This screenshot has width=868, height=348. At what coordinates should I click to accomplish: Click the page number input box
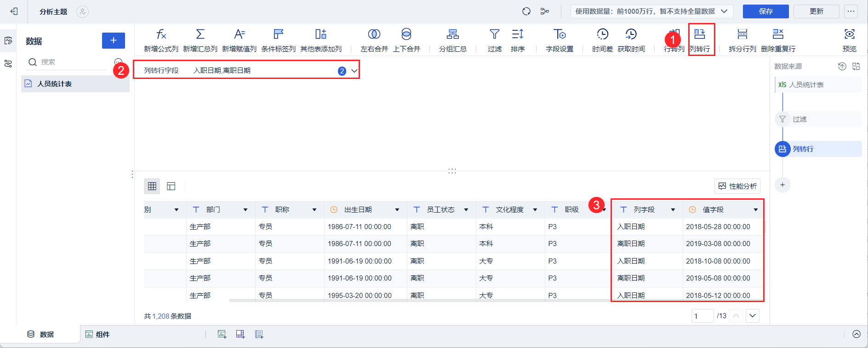pos(702,316)
